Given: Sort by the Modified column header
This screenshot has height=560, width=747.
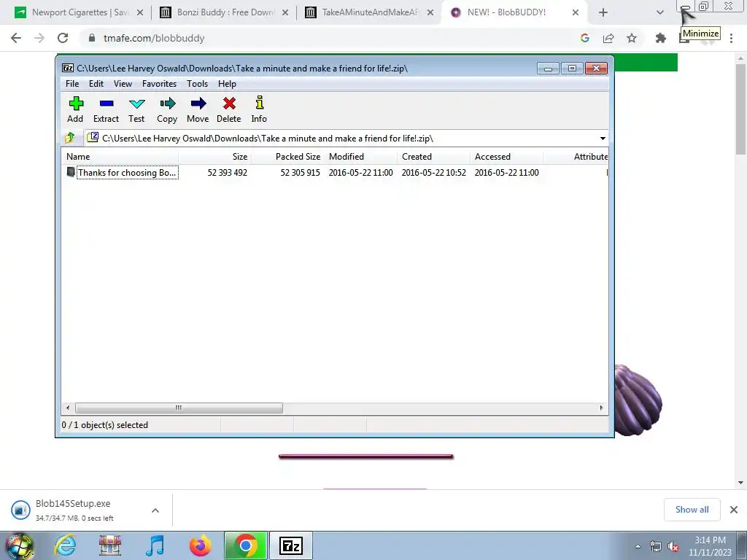Looking at the screenshot, I should click(360, 157).
